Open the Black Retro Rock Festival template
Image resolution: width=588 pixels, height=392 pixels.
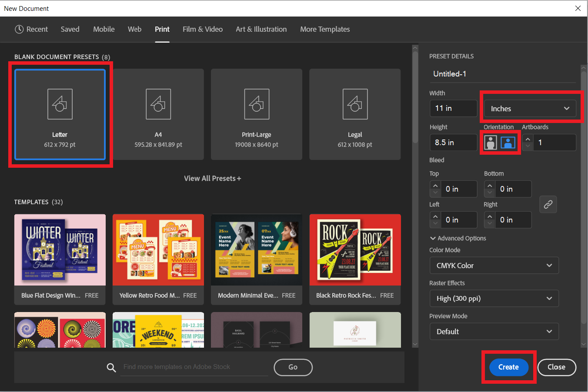pyautogui.click(x=355, y=259)
